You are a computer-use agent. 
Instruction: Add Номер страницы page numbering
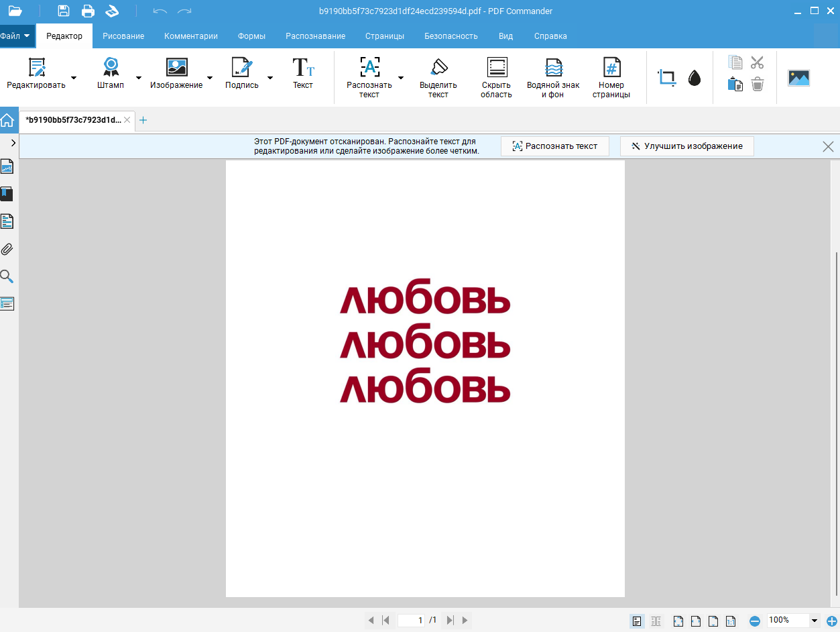(611, 78)
